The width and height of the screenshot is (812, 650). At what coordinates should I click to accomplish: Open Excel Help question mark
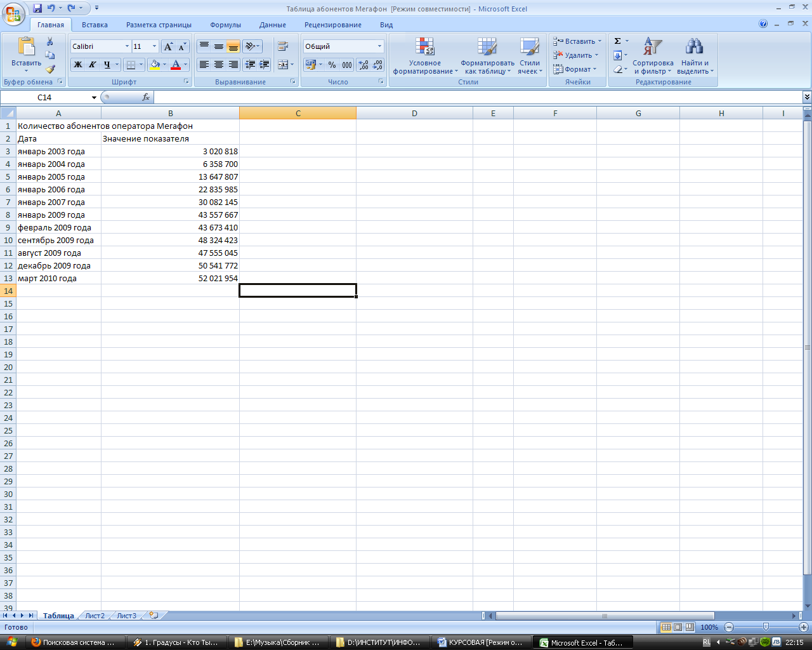(763, 24)
